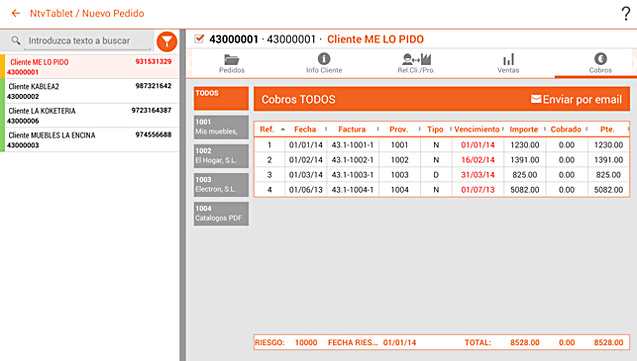The width and height of the screenshot is (637, 361).
Task: Click the RIESGO value 10000
Action: pyautogui.click(x=306, y=342)
